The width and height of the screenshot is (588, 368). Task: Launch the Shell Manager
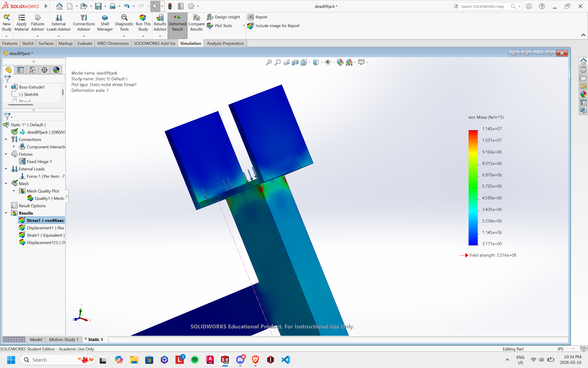[x=105, y=23]
